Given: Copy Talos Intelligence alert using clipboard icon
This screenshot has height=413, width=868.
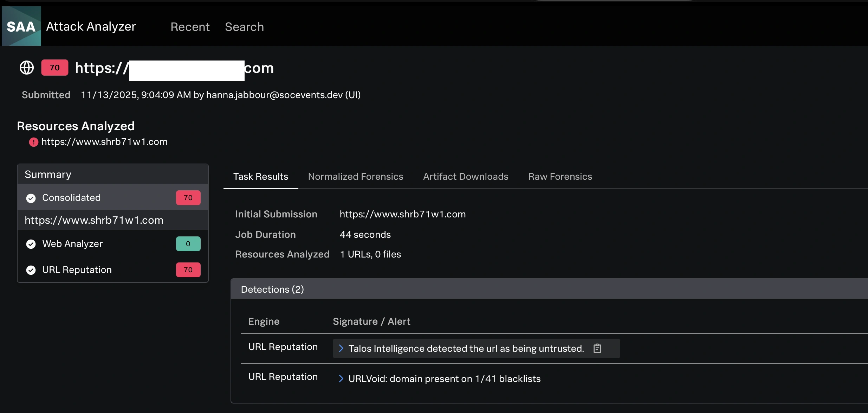Looking at the screenshot, I should pyautogui.click(x=597, y=348).
